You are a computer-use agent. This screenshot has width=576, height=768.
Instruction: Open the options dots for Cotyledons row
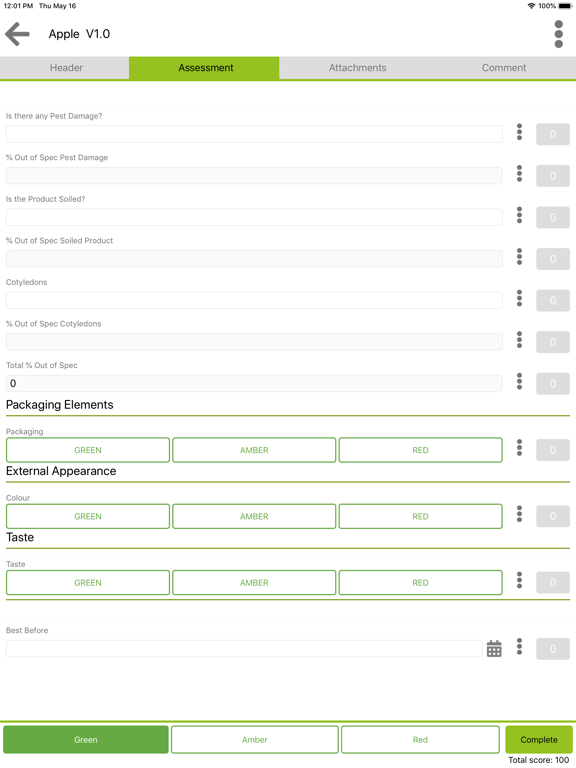[x=519, y=298]
